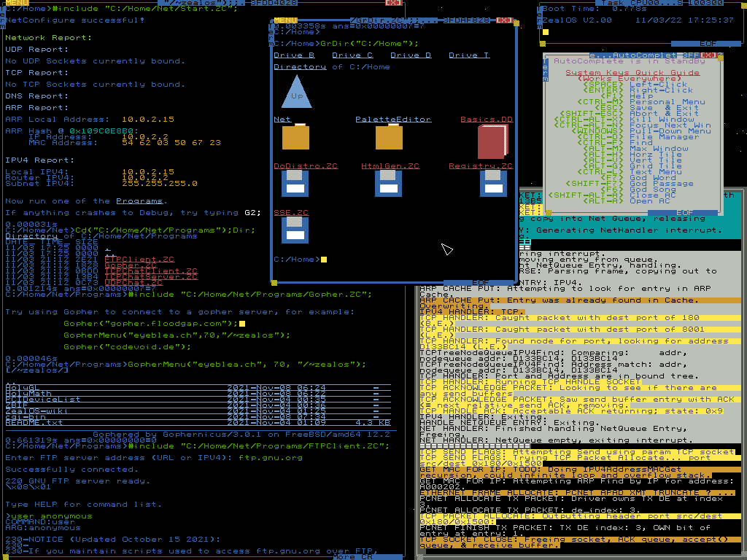The image size is (747, 560).
Task: Click the DoDistro.ZC floppy disk icon
Action: 295,183
